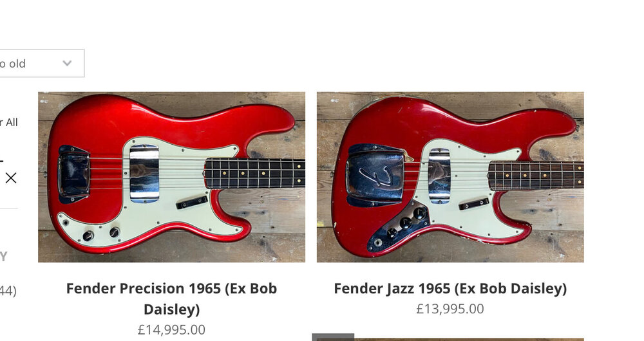
Task: Remove the active filter with the X icon
Action: [11, 178]
